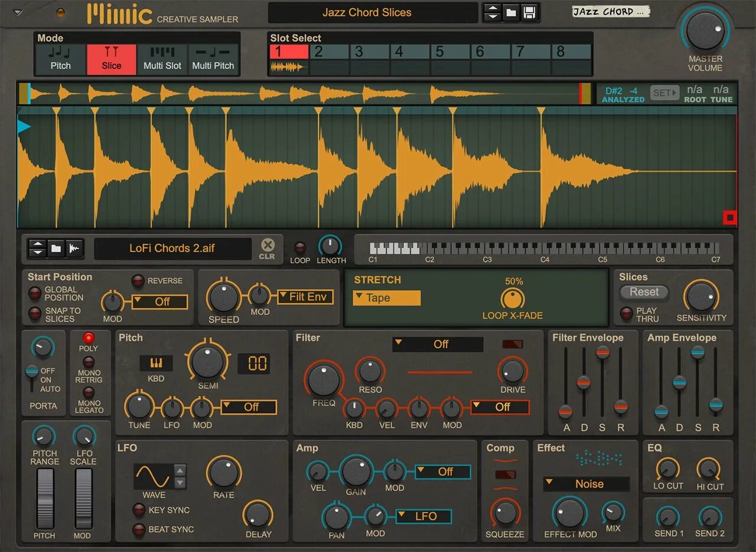Open the Filter type dropdown
Viewport: 756px width, 552px height.
[438, 344]
